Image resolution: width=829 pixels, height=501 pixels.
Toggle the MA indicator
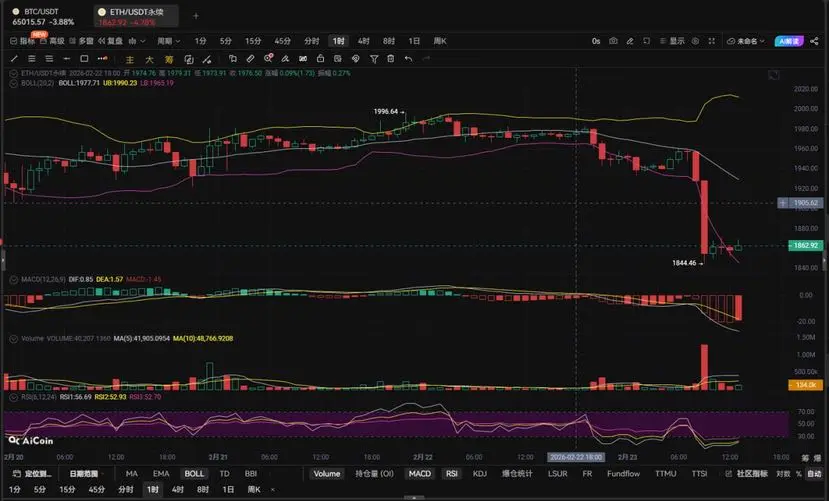pyautogui.click(x=132, y=474)
